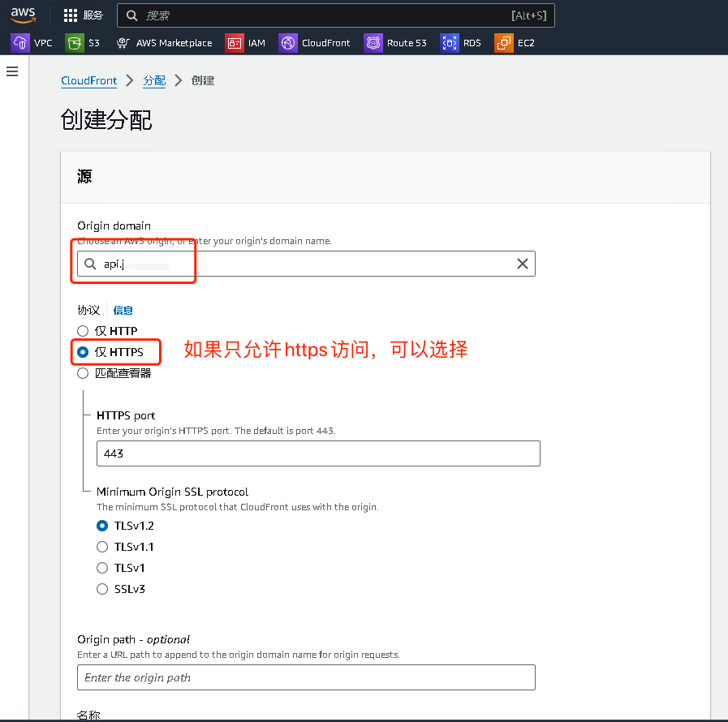Click the CloudFront label in favorites bar
728x722 pixels.
[x=326, y=43]
